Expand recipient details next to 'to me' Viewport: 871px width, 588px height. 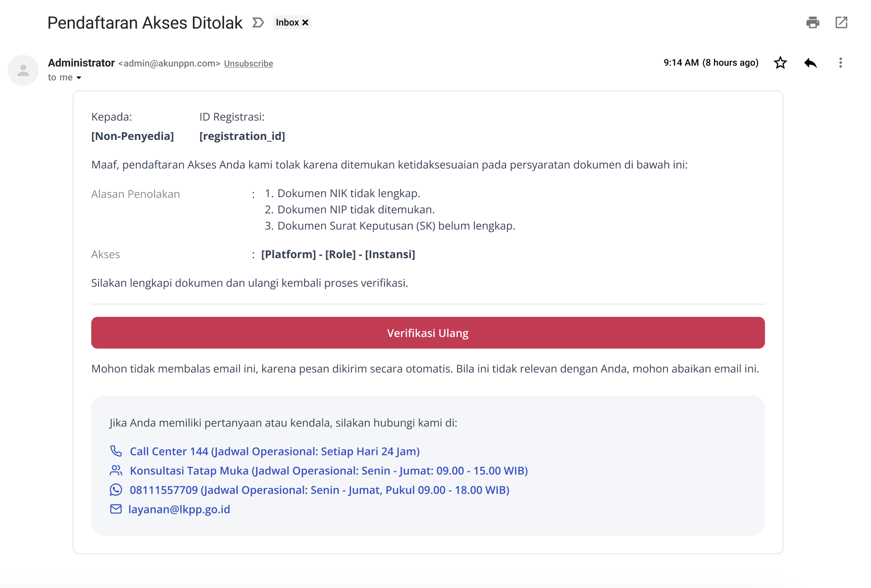coord(79,78)
